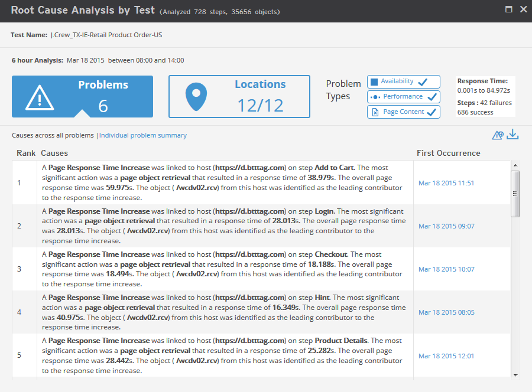
Task: Select the rank 2 Login cause
Action: coord(224,226)
